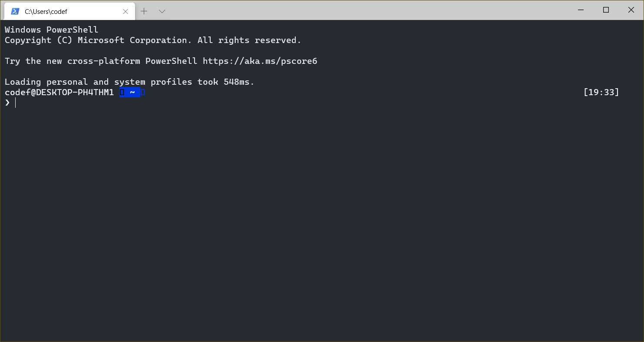Click the empty title bar area right of tabs
The image size is (644, 342).
369,10
